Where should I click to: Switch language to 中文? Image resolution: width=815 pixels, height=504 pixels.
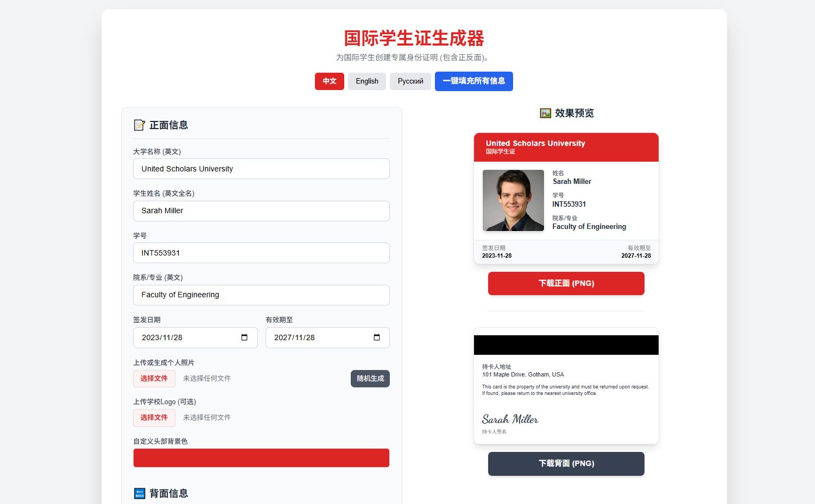pos(329,81)
